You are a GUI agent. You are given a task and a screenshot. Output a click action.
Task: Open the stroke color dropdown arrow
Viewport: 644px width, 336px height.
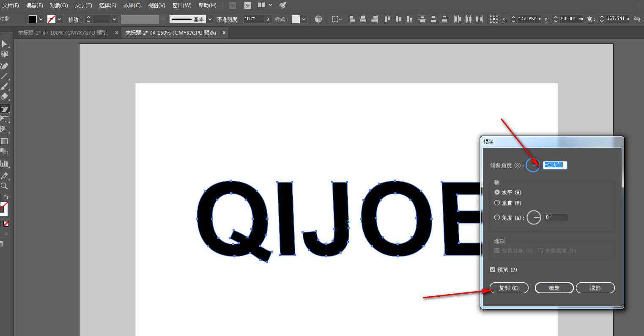pos(60,19)
